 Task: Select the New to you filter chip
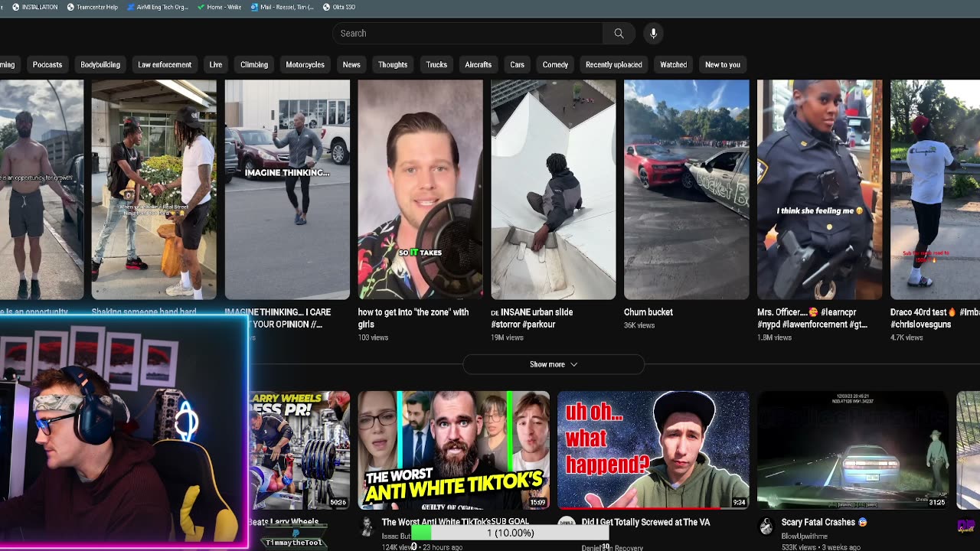[723, 64]
